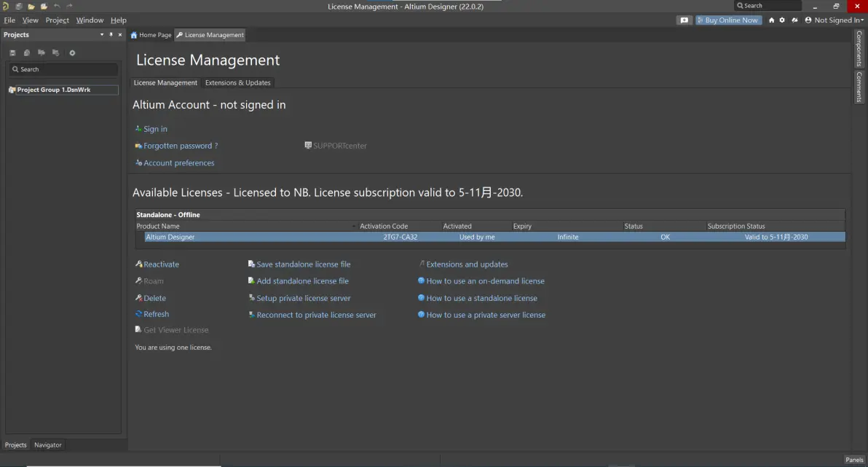Open Preferences via top-right gear icon
Viewport: 868px width, 467px height.
tap(782, 20)
